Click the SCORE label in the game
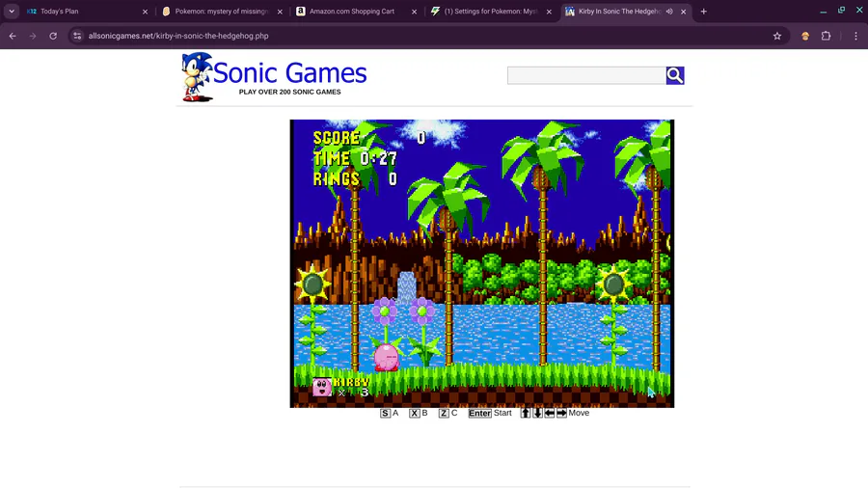The width and height of the screenshot is (868, 488). [336, 138]
